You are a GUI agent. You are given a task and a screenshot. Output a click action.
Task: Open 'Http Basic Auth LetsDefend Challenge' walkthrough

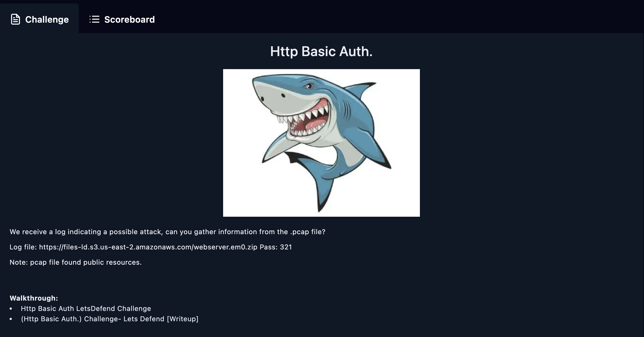[x=86, y=308]
